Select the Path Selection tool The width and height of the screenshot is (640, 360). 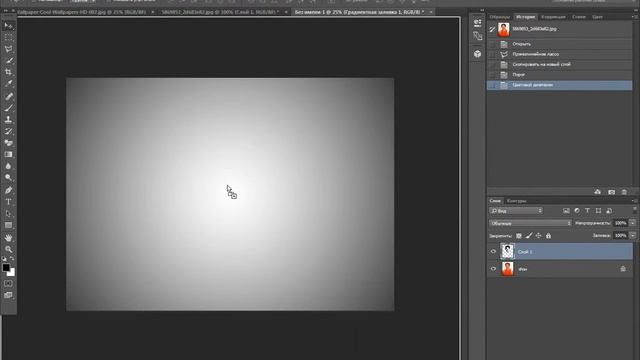(8, 213)
